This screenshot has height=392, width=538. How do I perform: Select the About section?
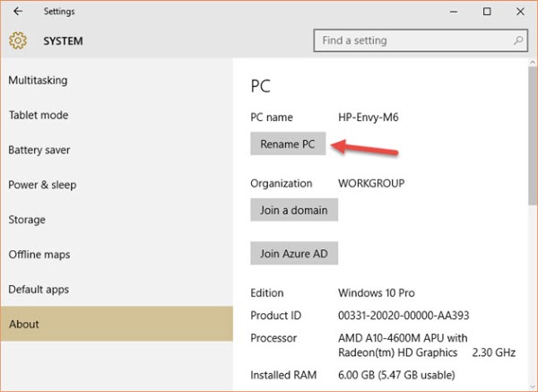24,325
